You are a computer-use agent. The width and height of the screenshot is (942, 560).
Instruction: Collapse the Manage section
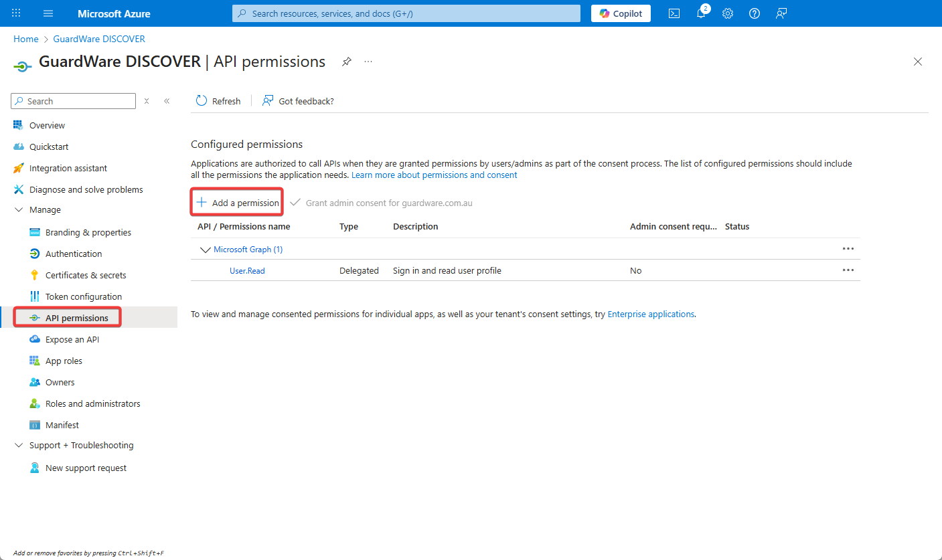18,210
